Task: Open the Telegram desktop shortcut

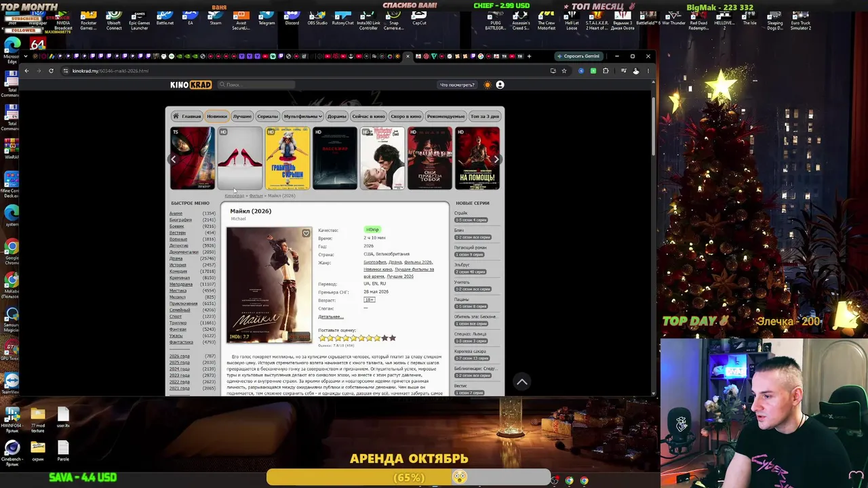Action: 267,19
